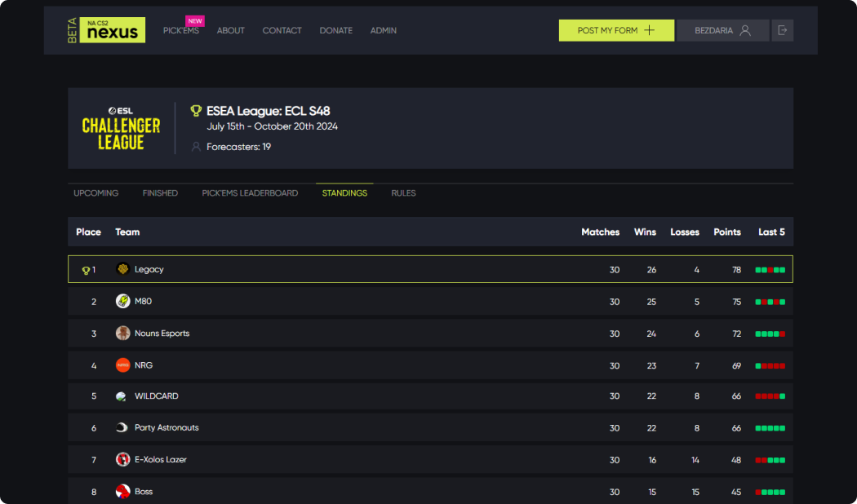Select the Standings tab
The width and height of the screenshot is (857, 504).
pyautogui.click(x=345, y=193)
